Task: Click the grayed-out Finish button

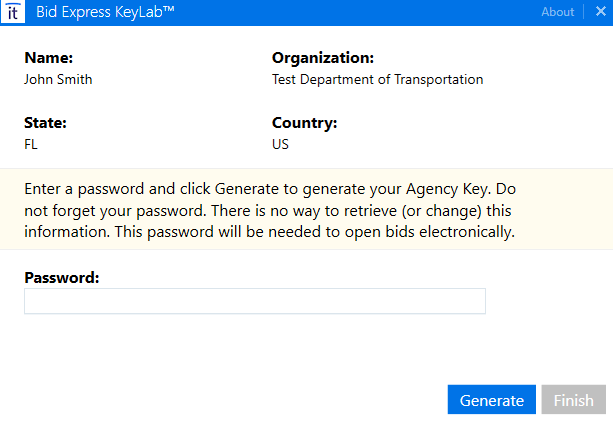Action: 573,400
